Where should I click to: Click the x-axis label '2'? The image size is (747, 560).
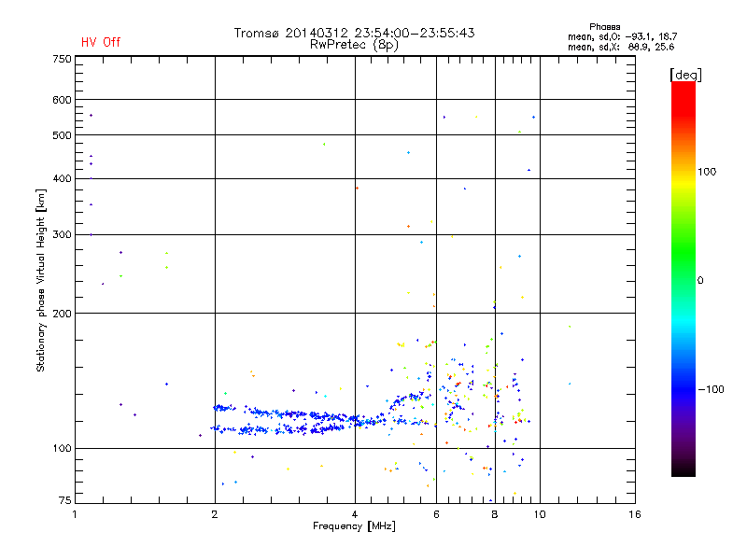pos(215,514)
